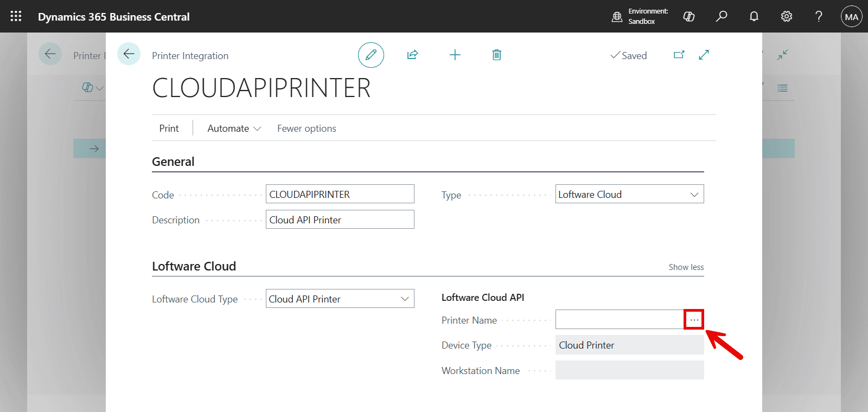Viewport: 868px width, 412px height.
Task: Click the Printer Name input field
Action: pos(620,320)
